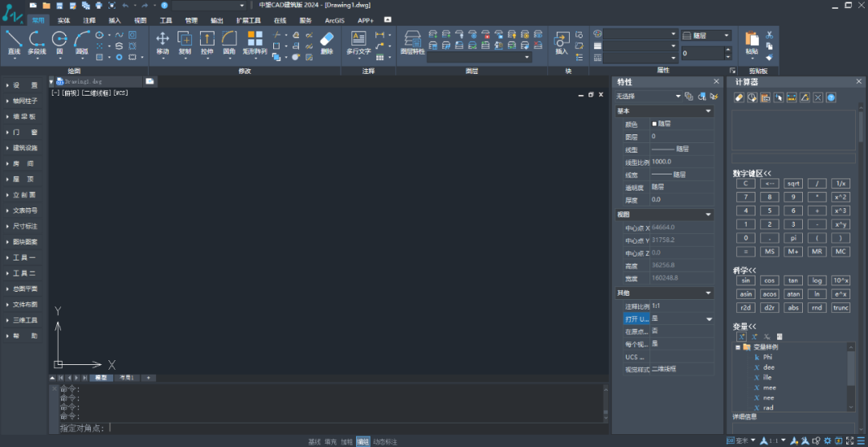
Task: Toggle 动态标注 in the status bar
Action: [x=384, y=441]
